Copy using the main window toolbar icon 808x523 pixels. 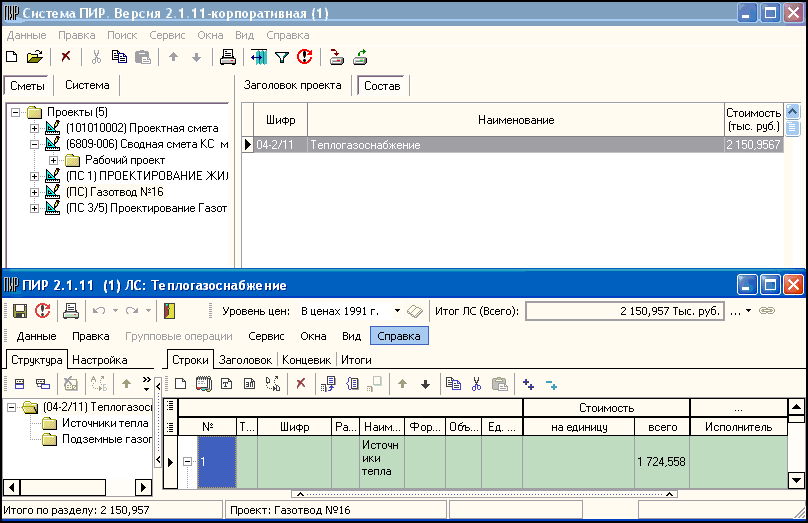120,57
